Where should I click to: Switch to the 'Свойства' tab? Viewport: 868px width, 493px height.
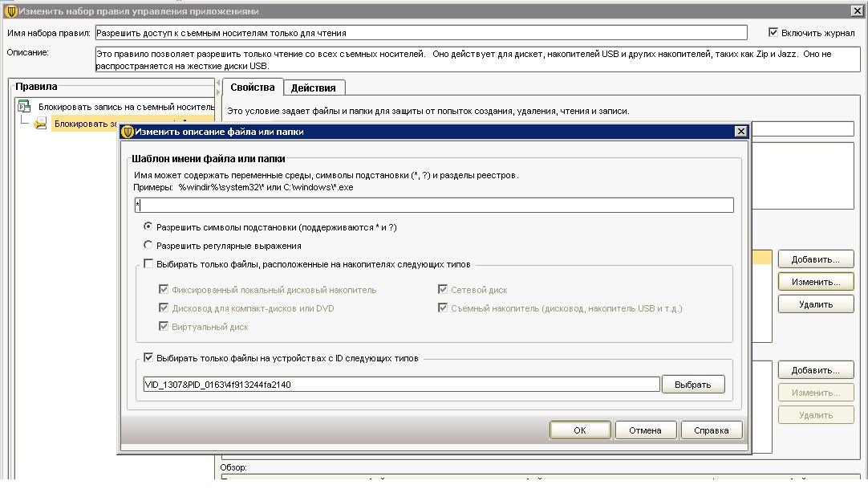[253, 88]
